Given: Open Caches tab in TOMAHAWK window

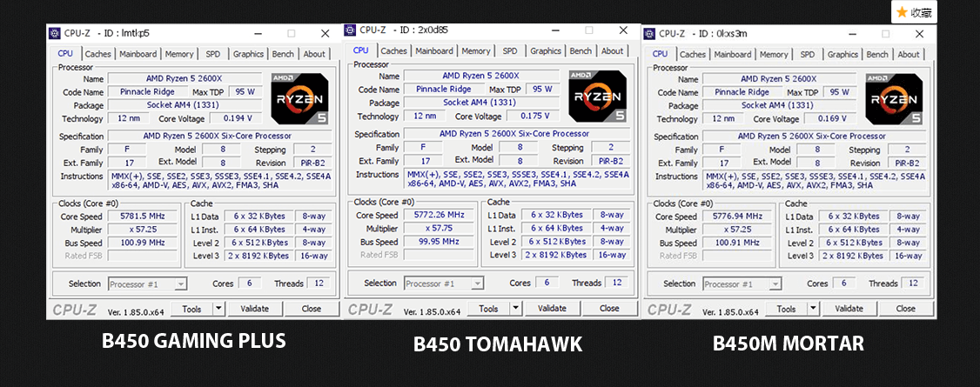Looking at the screenshot, I should coord(393,51).
